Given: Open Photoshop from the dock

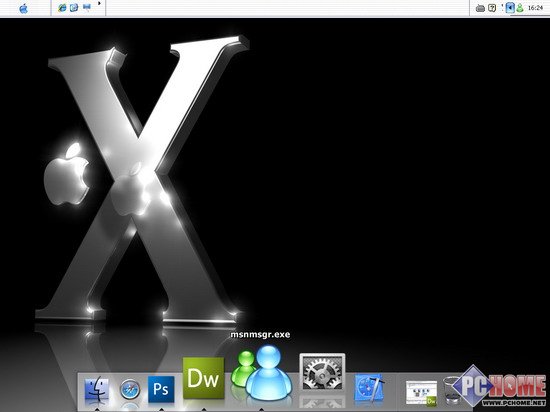Looking at the screenshot, I should click(161, 389).
